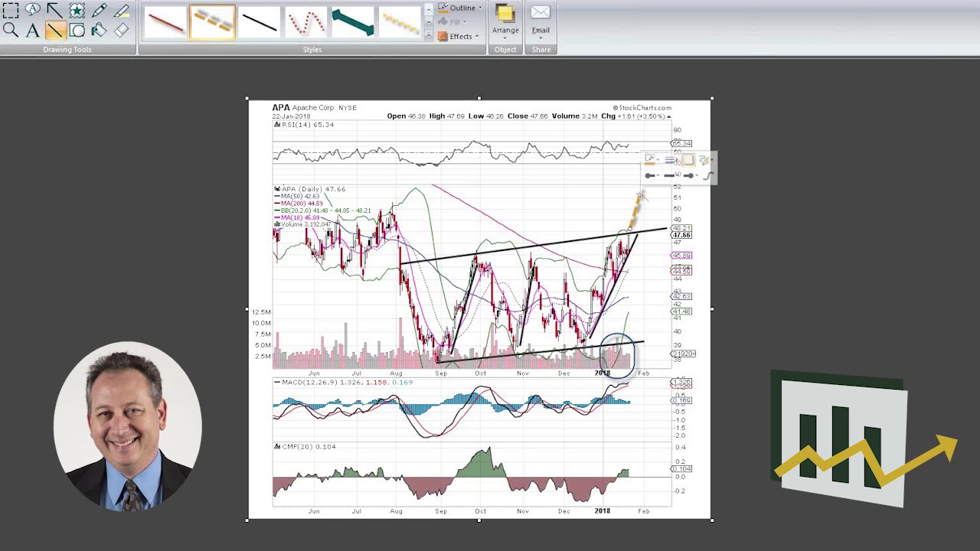Click line width icon in mini toolbar
The width and height of the screenshot is (980, 551).
coord(670,160)
